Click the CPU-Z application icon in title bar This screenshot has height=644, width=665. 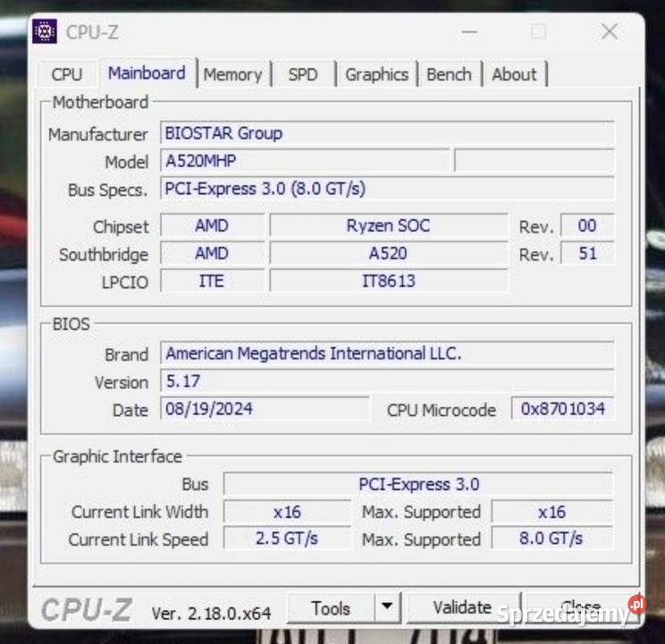tap(45, 31)
